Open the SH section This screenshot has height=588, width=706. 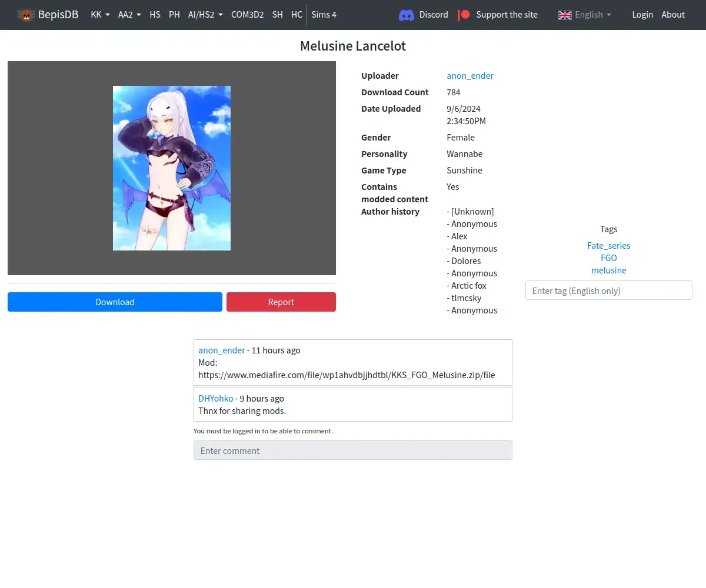coord(278,15)
